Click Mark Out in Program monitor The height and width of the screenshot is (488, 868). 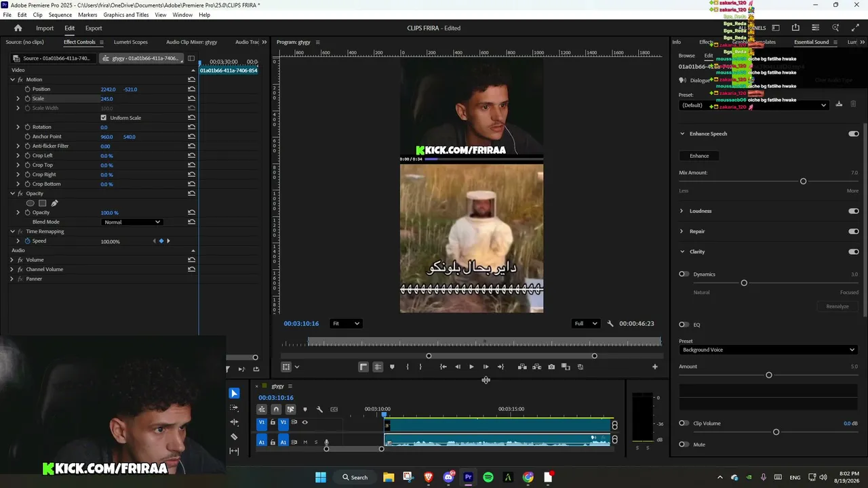pyautogui.click(x=420, y=367)
